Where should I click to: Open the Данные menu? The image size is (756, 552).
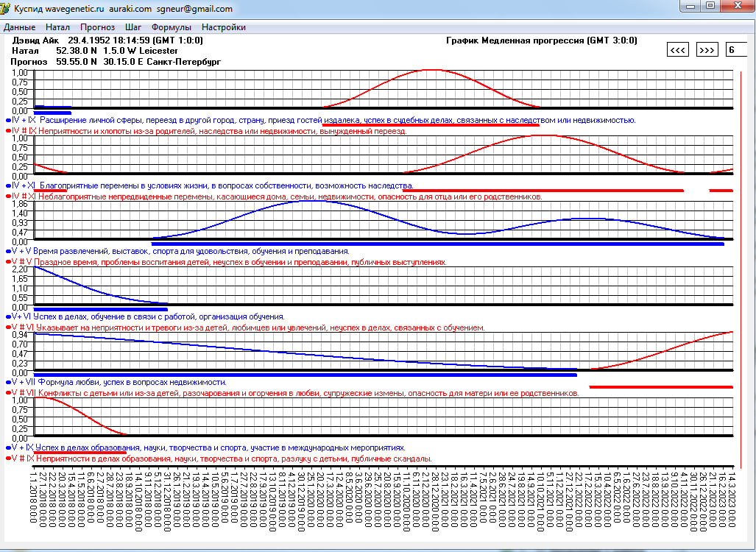pos(20,27)
